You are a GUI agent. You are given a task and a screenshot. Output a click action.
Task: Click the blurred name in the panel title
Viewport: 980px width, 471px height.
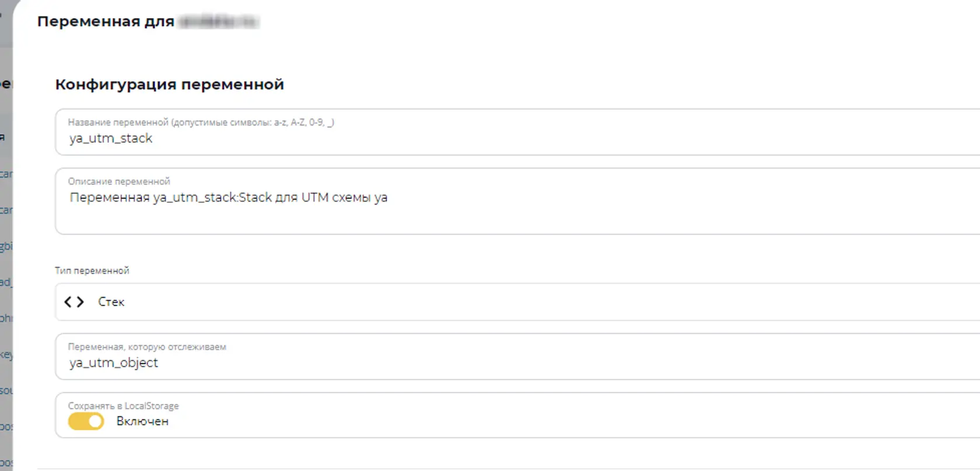click(x=219, y=22)
